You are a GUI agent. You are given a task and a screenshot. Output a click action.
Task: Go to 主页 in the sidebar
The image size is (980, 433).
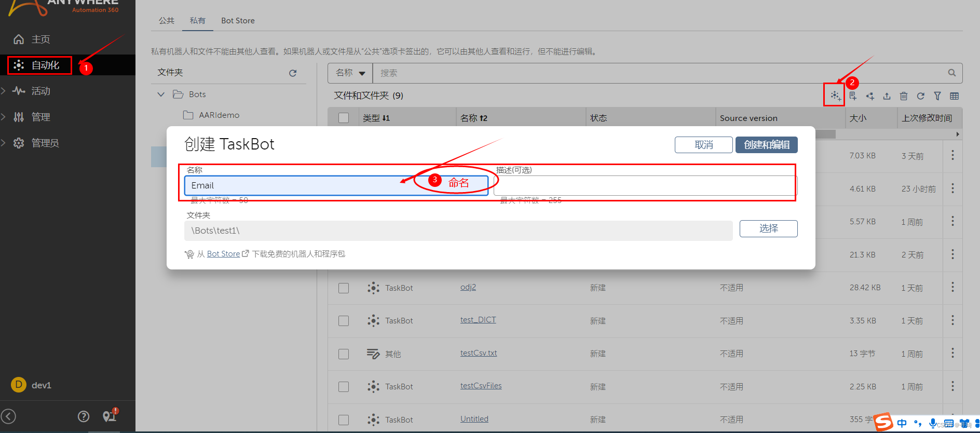click(x=40, y=39)
